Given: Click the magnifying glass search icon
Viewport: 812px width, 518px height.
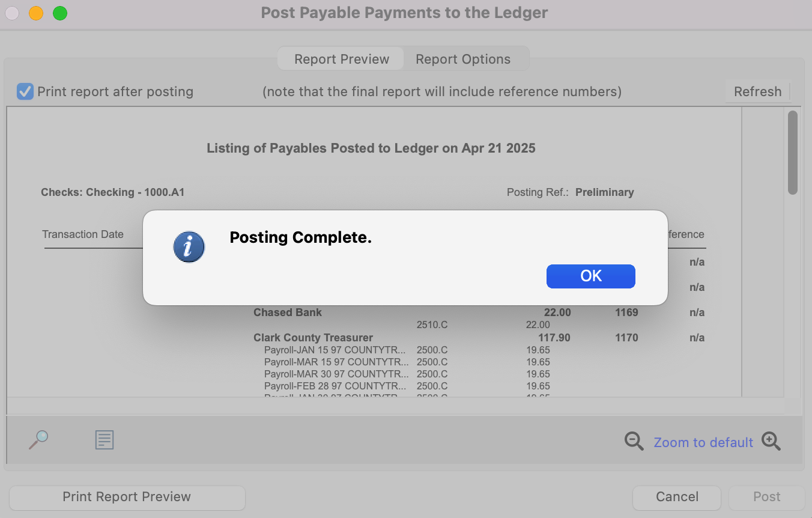Looking at the screenshot, I should (38, 440).
